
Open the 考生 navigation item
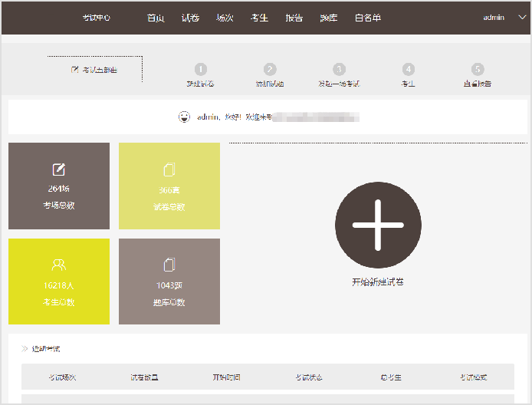[259, 18]
